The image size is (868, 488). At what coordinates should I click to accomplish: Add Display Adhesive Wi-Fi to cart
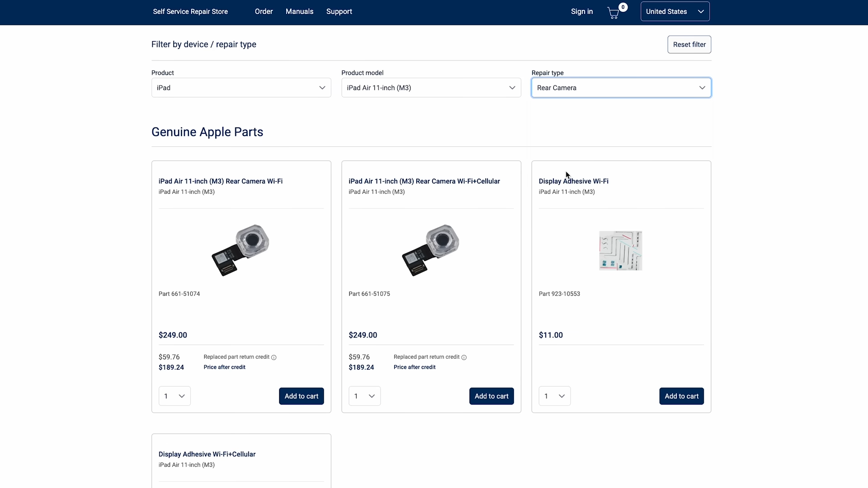[x=681, y=396]
